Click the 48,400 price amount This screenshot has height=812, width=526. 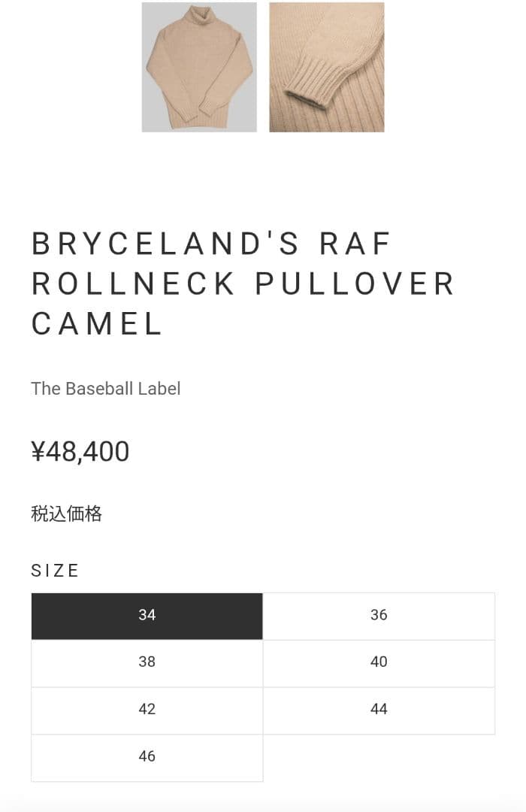click(88, 452)
